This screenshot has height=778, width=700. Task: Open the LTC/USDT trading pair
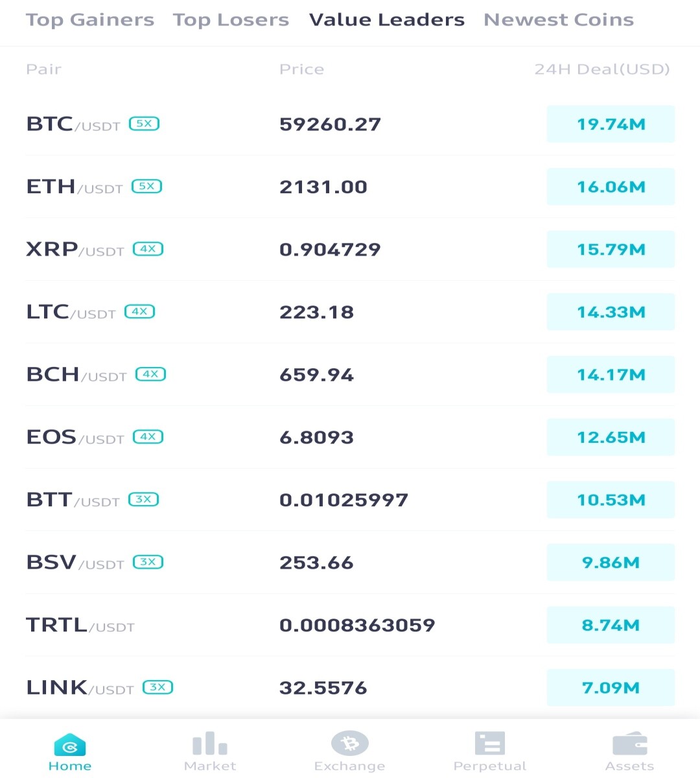pos(350,312)
